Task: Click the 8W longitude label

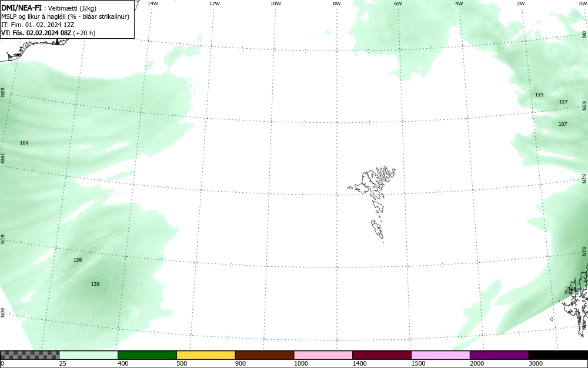Action: pyautogui.click(x=337, y=4)
